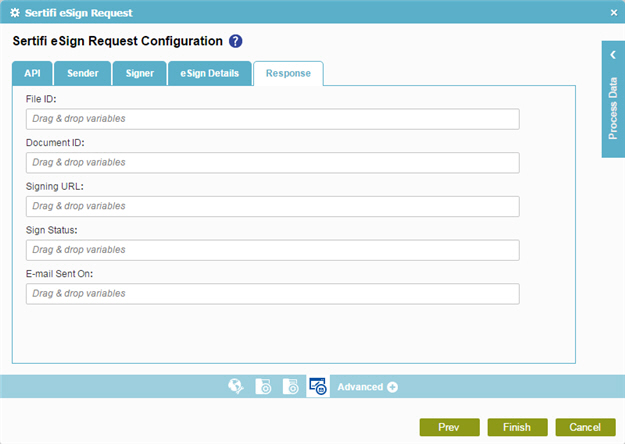This screenshot has width=625, height=444.
Task: Click the 'E-mail Sent On:' label
Action: coord(59,274)
